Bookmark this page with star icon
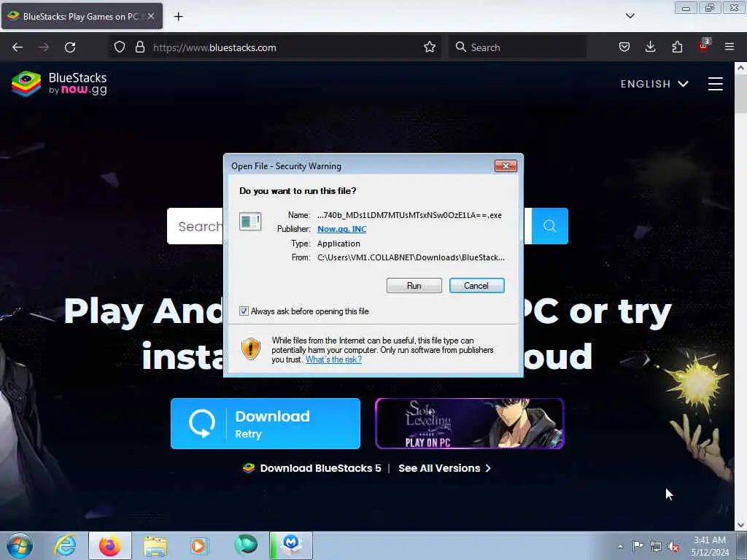This screenshot has width=747, height=560. pos(429,47)
